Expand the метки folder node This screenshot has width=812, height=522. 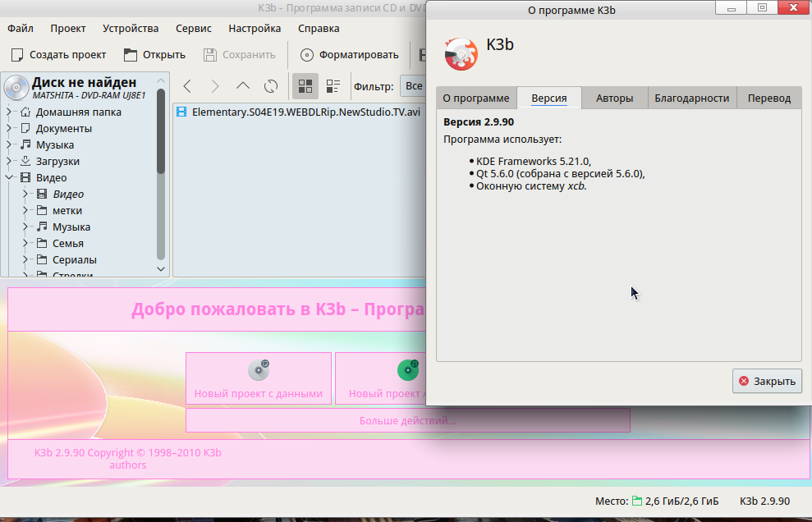pyautogui.click(x=25, y=210)
